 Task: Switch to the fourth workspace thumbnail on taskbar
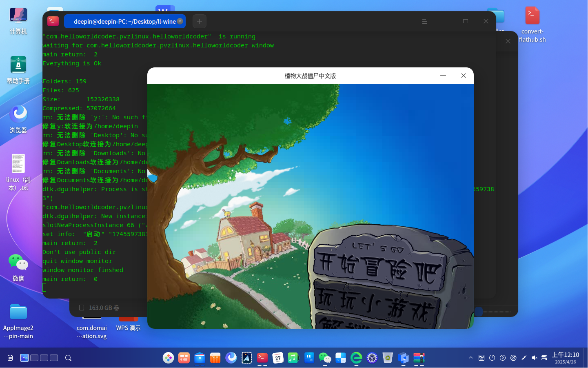click(x=54, y=358)
